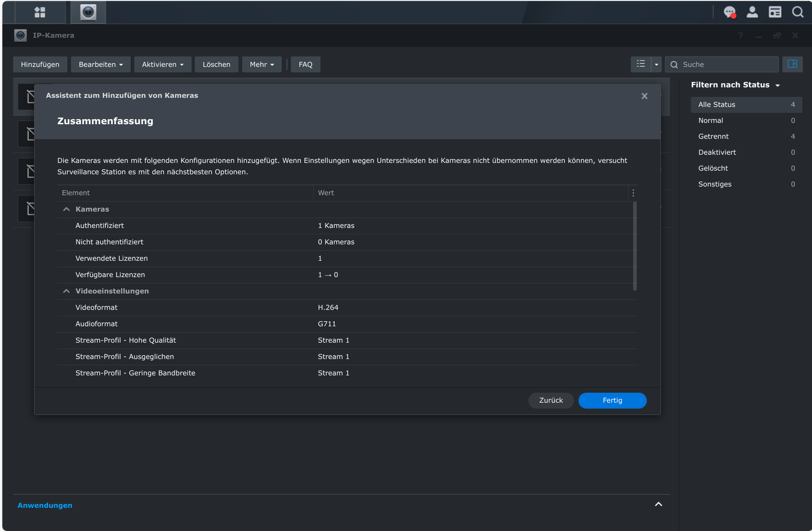Click the IP camera app icon in taskbar

(88, 12)
